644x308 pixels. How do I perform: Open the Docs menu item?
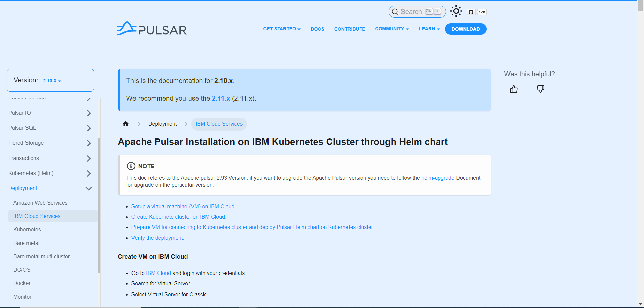[x=317, y=29]
